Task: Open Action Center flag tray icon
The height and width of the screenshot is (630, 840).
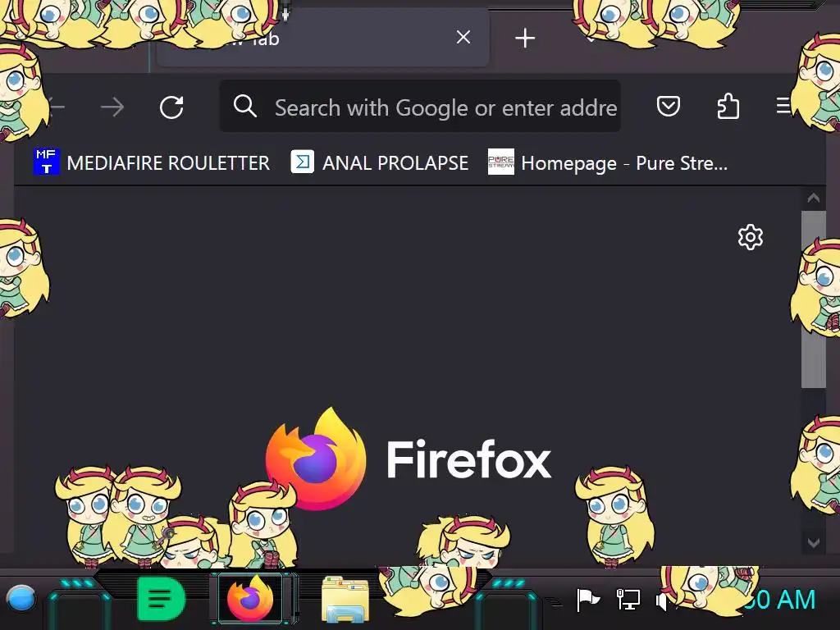Action: [587, 600]
